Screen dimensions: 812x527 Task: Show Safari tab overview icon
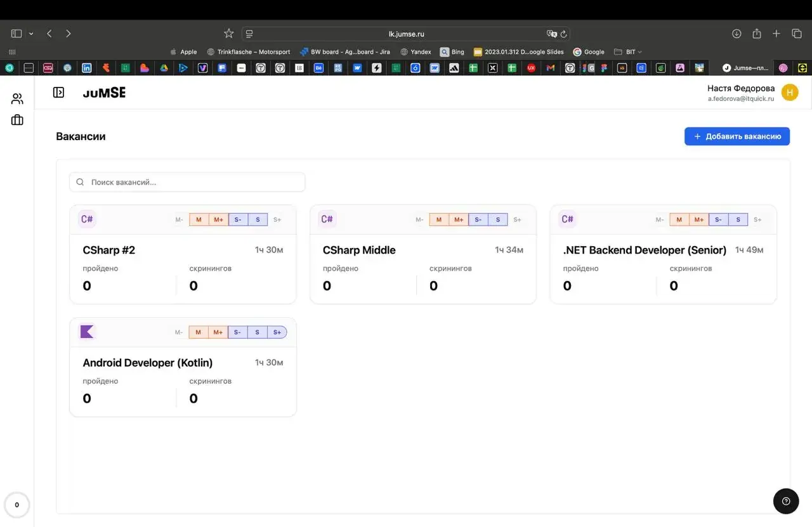tap(797, 34)
